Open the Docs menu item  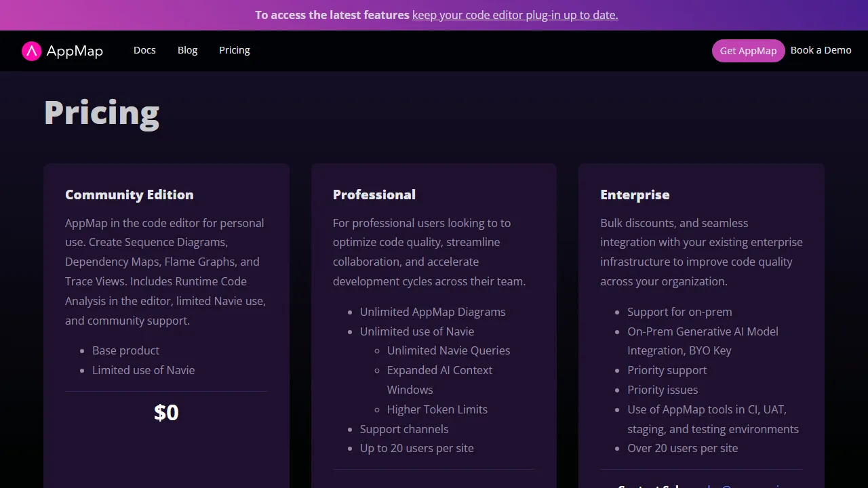tap(144, 50)
